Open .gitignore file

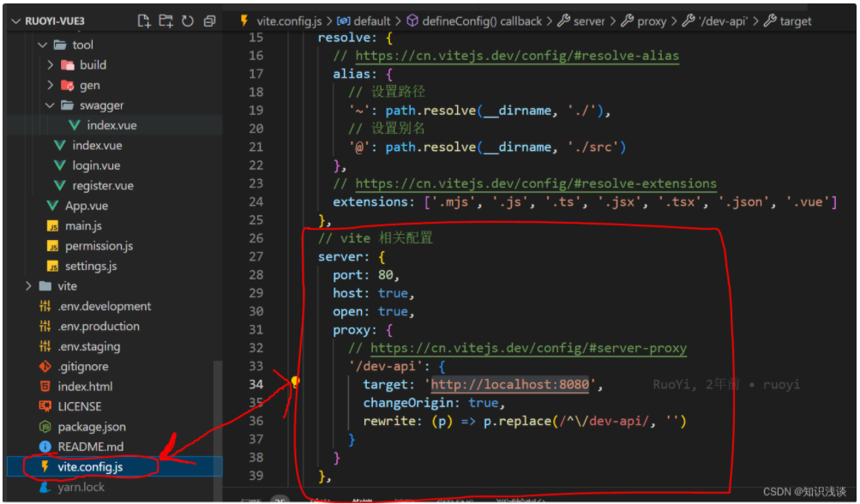pyautogui.click(x=83, y=366)
